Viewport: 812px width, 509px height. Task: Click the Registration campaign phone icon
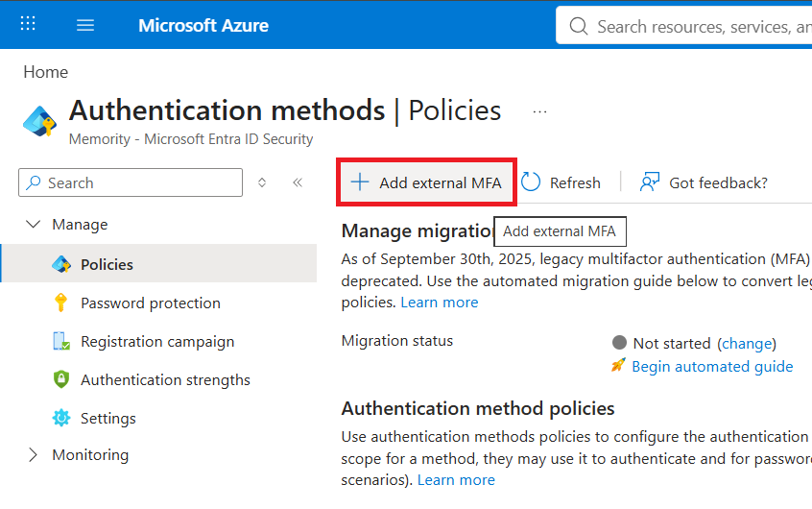click(x=61, y=341)
